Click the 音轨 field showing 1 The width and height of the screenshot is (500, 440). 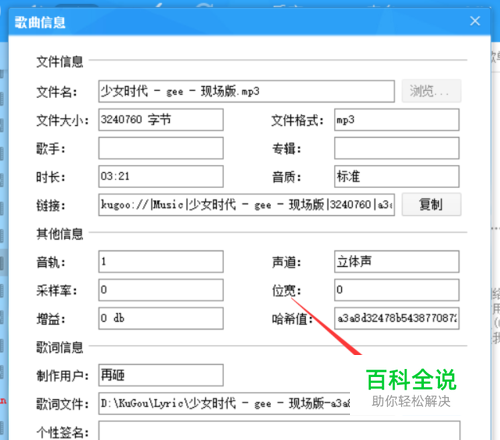pyautogui.click(x=161, y=262)
